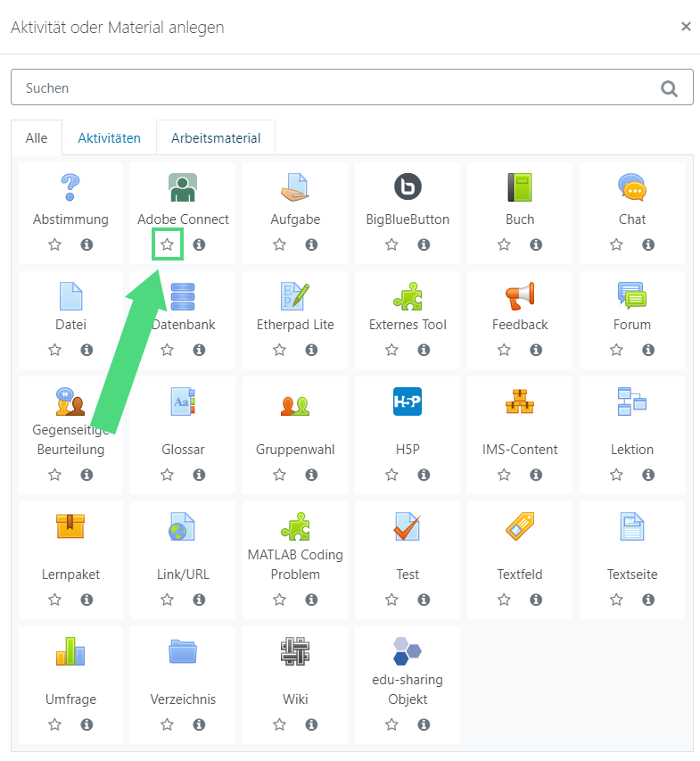Expand info about the Buch module
This screenshot has width=700, height=761.
point(536,244)
